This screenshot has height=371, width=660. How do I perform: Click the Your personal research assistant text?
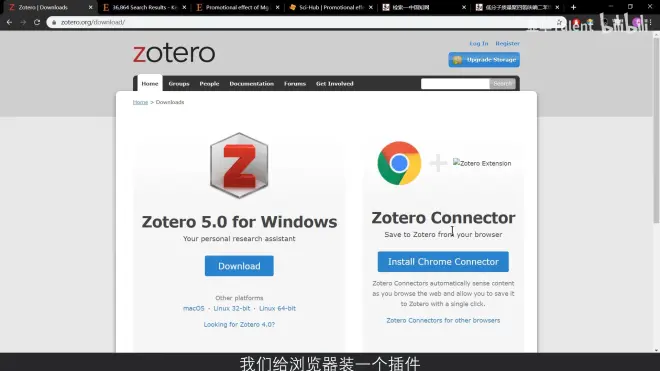(239, 238)
